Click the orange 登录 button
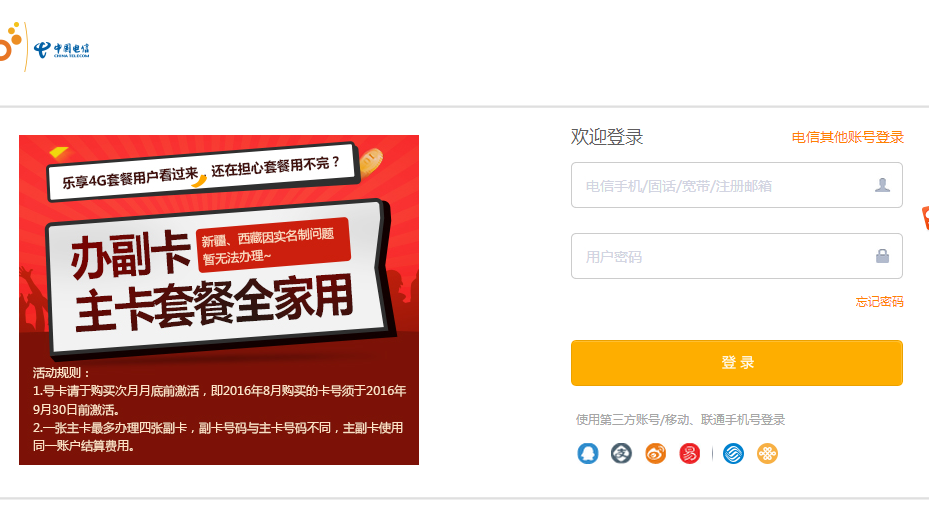The height and width of the screenshot is (518, 929). [x=737, y=363]
